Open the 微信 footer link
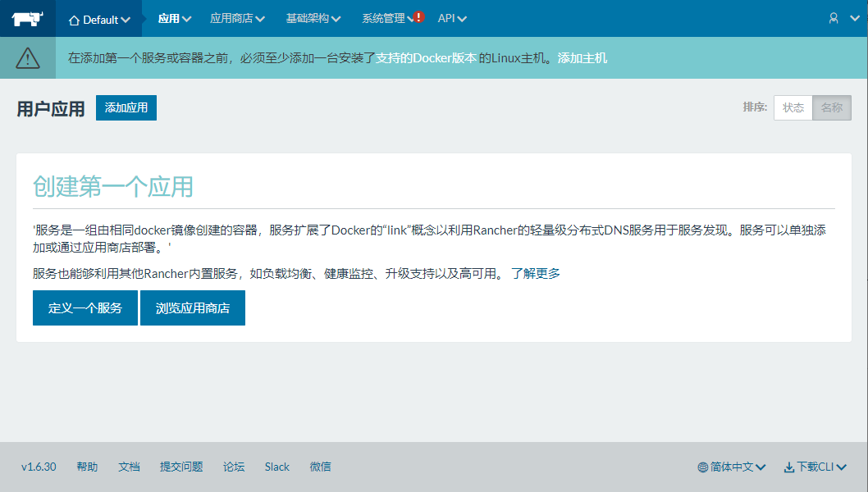 click(x=320, y=467)
